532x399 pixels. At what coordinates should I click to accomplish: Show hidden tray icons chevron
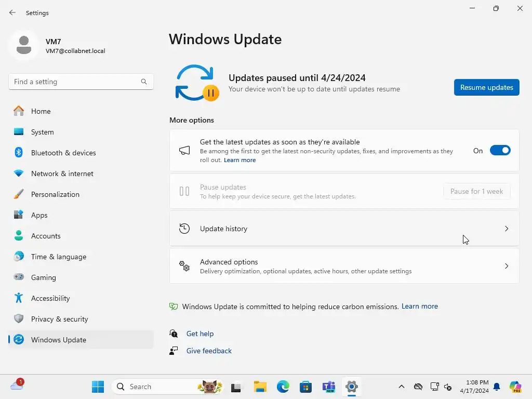(x=402, y=387)
